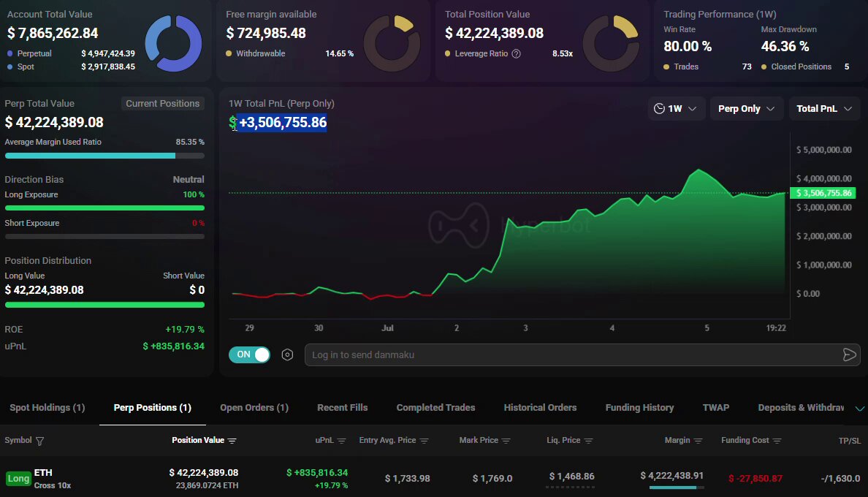Switch to the Spot Holdings (1) tab
Viewport: 868px width, 497px height.
click(x=47, y=407)
